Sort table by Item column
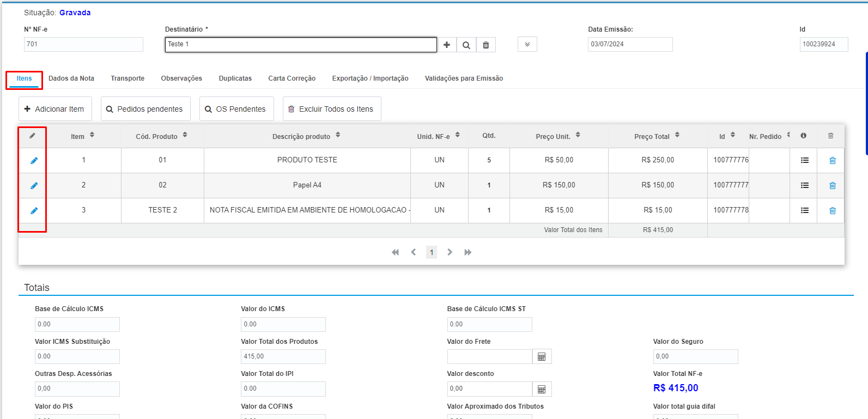 pyautogui.click(x=92, y=135)
